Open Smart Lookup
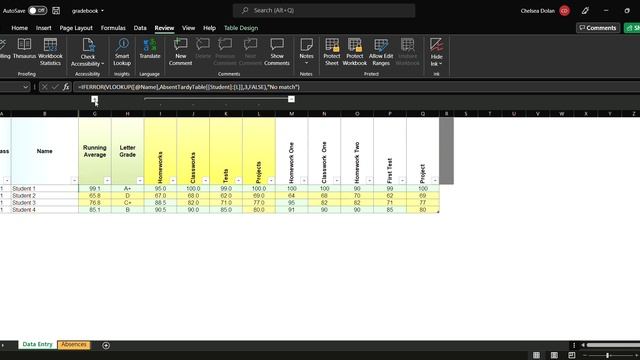 (122, 52)
